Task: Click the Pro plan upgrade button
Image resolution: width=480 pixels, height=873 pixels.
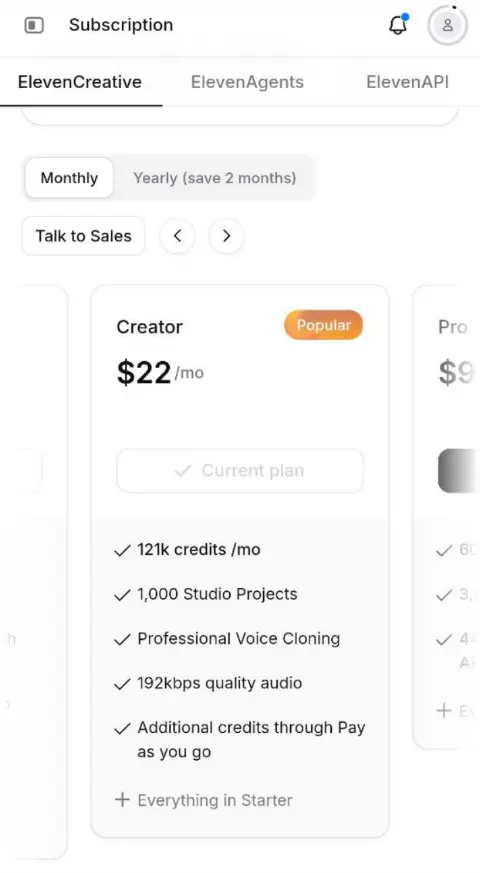Action: click(459, 471)
